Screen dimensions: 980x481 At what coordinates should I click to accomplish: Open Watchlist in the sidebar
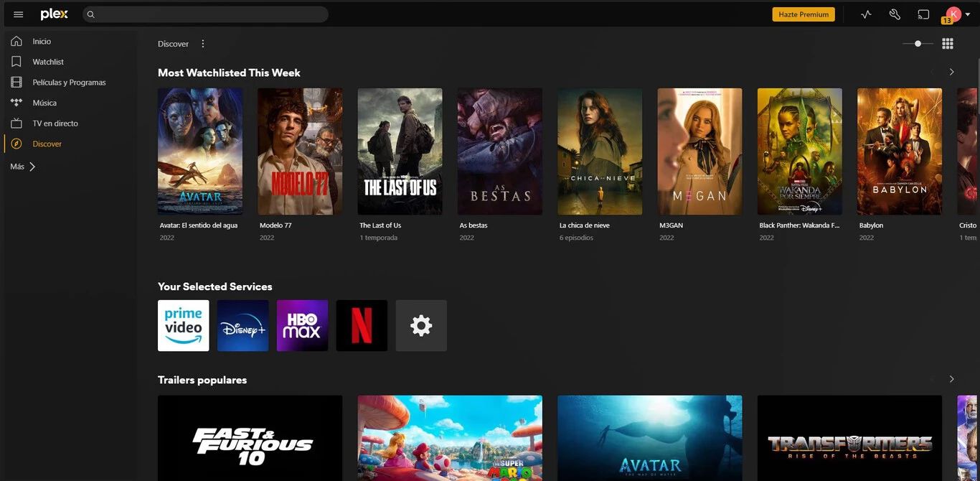pyautogui.click(x=48, y=62)
